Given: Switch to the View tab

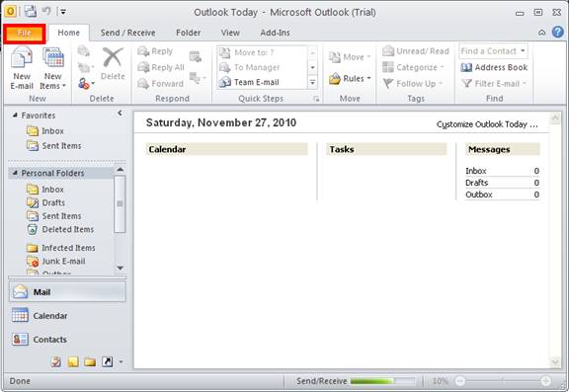Looking at the screenshot, I should 230,33.
